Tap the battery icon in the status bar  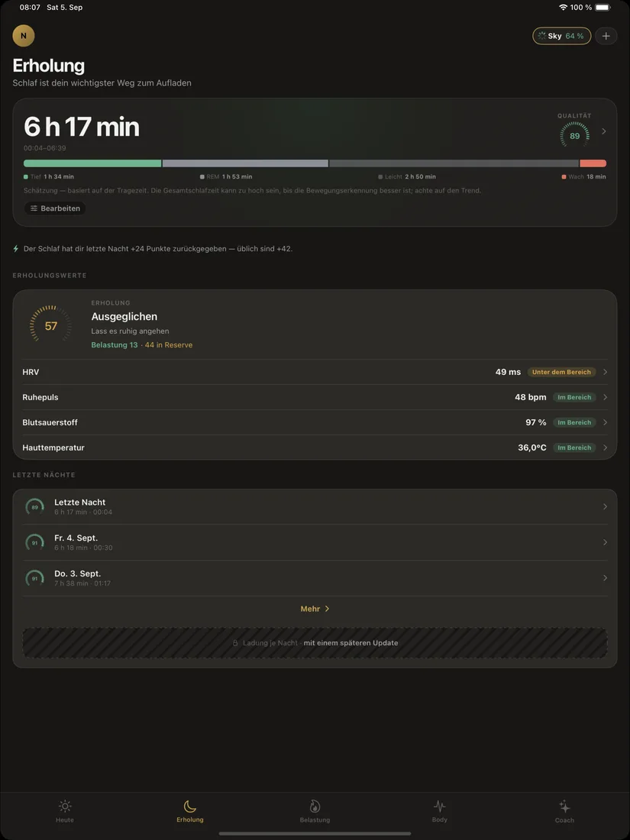point(603,8)
